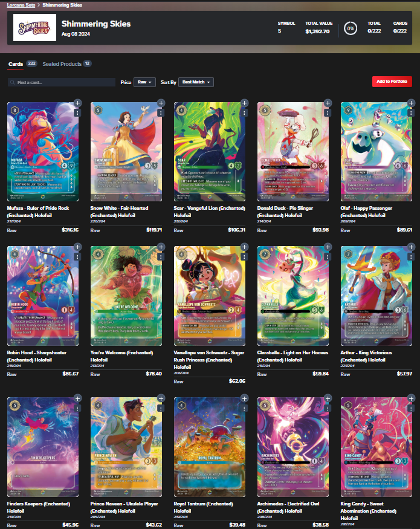Open Snow White - Fair-Hearted title link
This screenshot has height=529, width=420.
click(x=119, y=212)
